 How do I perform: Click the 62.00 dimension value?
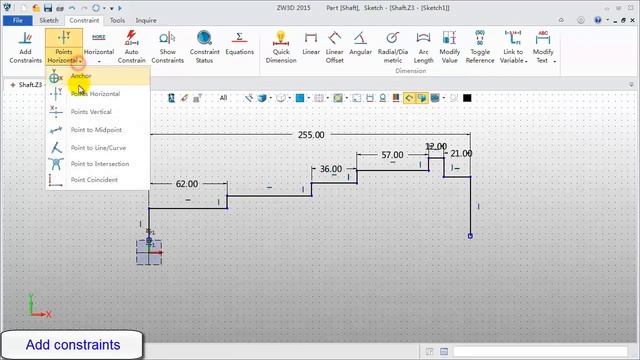click(x=187, y=184)
